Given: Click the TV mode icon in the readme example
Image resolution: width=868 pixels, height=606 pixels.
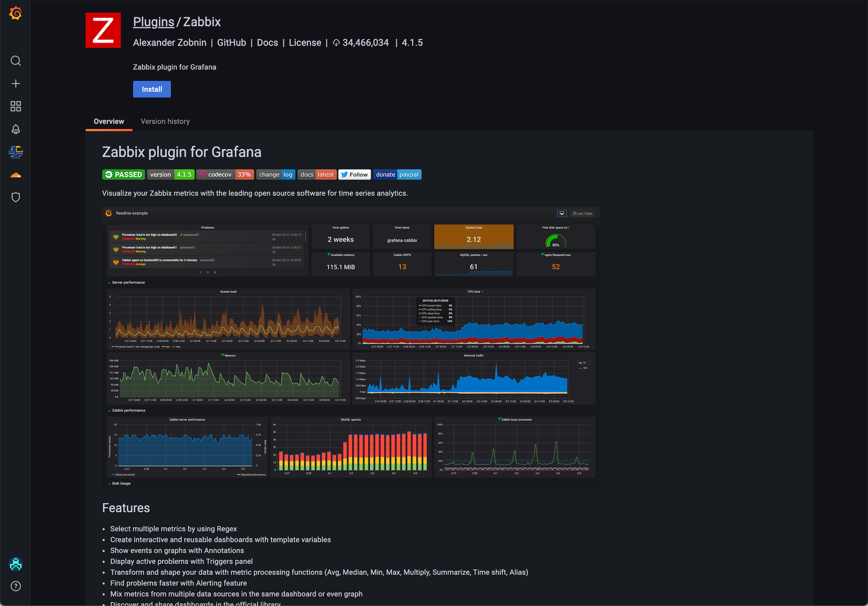Looking at the screenshot, I should point(562,213).
